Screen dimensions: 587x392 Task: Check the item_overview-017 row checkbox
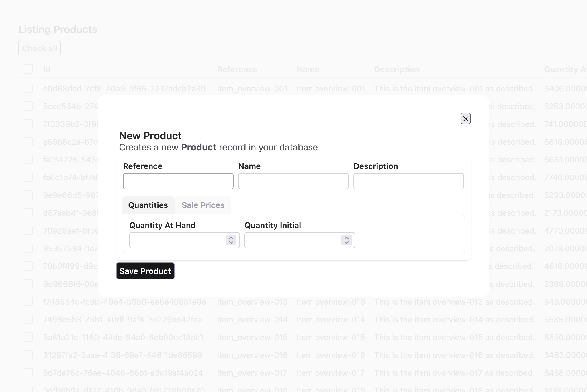tap(28, 373)
